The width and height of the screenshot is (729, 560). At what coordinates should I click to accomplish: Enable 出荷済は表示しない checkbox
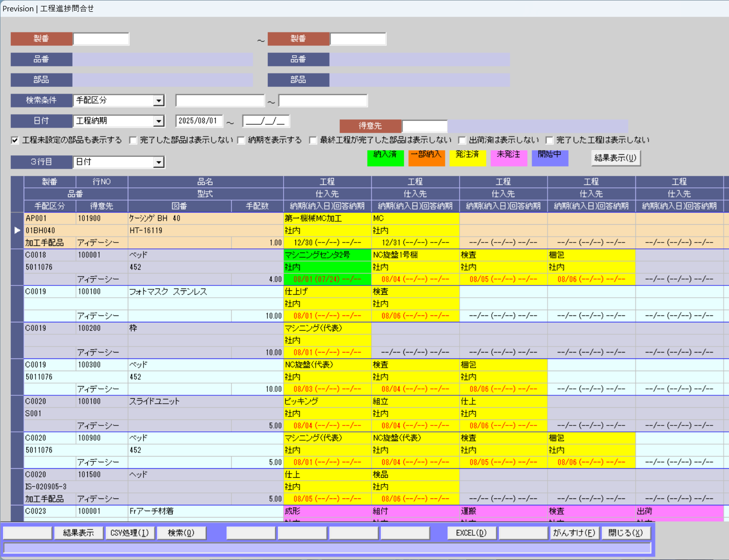(x=462, y=140)
